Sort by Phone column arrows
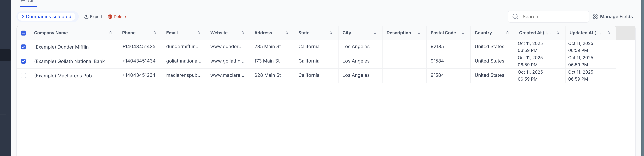The height and width of the screenshot is (156, 644). point(155,33)
